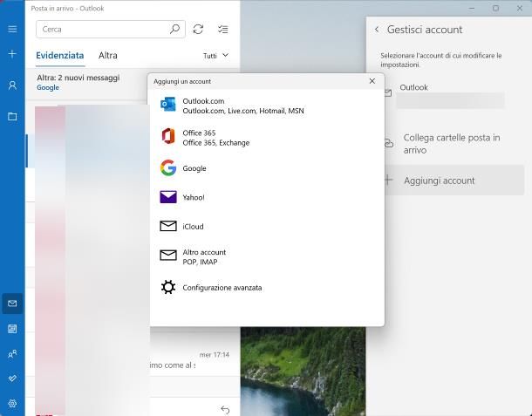Choose iCloud account option
The image size is (532, 416).
[267, 227]
